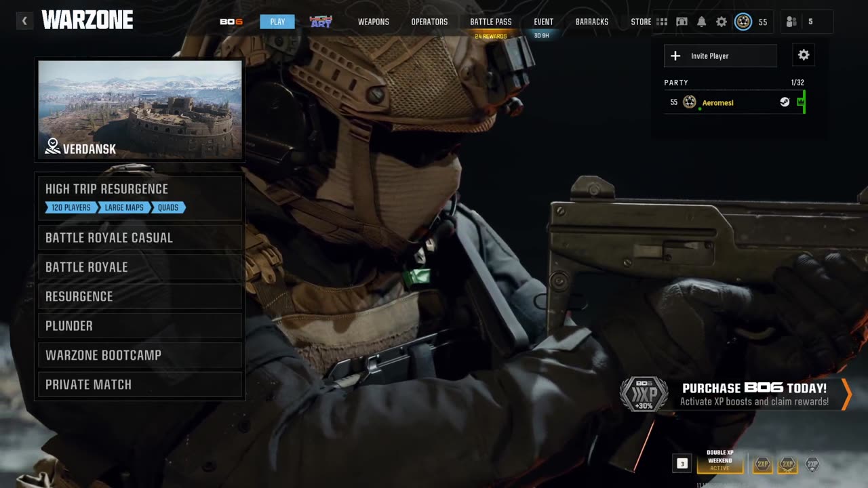Click the plus icon on Invite Player

tap(675, 56)
